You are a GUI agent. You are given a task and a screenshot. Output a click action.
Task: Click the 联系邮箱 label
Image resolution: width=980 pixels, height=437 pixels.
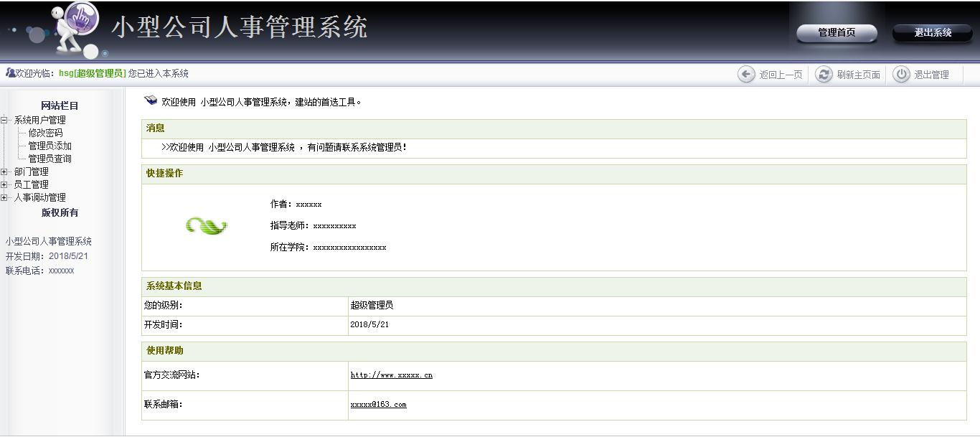pos(163,405)
